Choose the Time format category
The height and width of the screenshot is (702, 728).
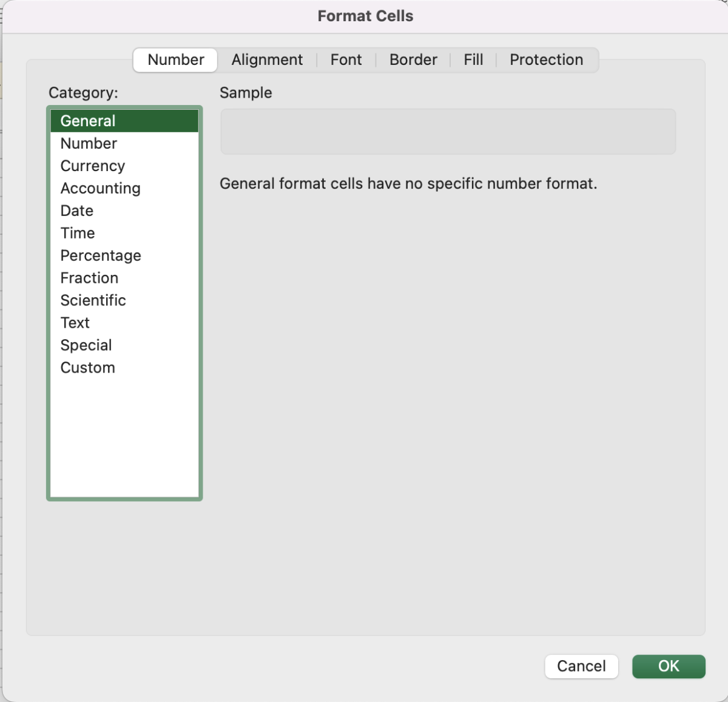point(78,233)
